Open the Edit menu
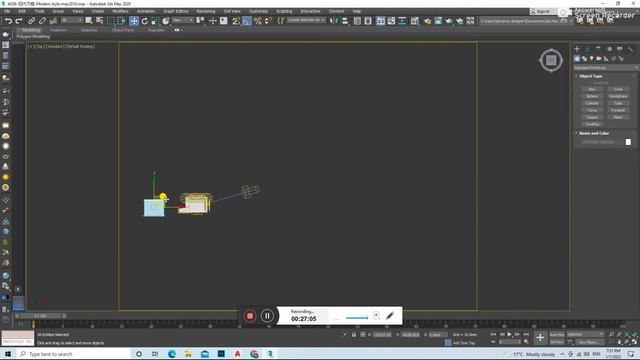Screen dimensions: 640x360 click(x=22, y=11)
